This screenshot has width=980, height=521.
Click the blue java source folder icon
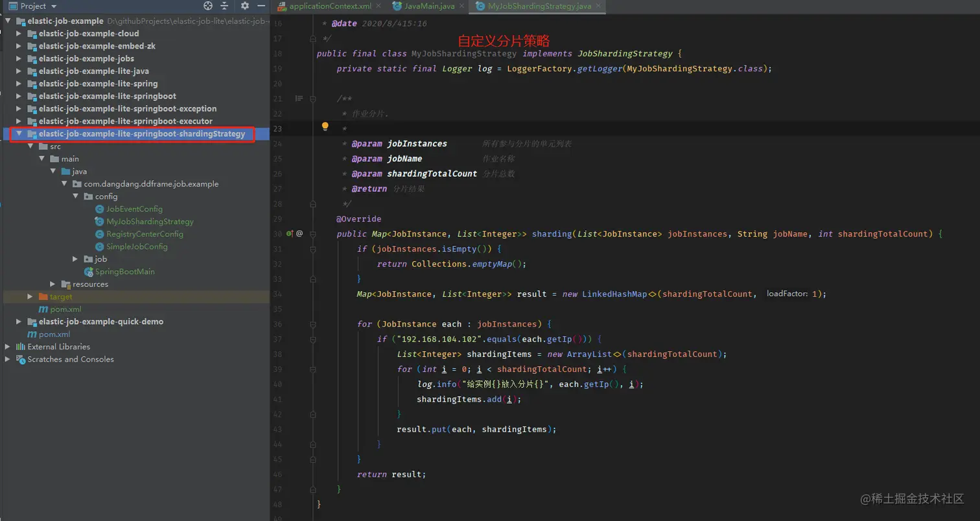[x=65, y=172]
